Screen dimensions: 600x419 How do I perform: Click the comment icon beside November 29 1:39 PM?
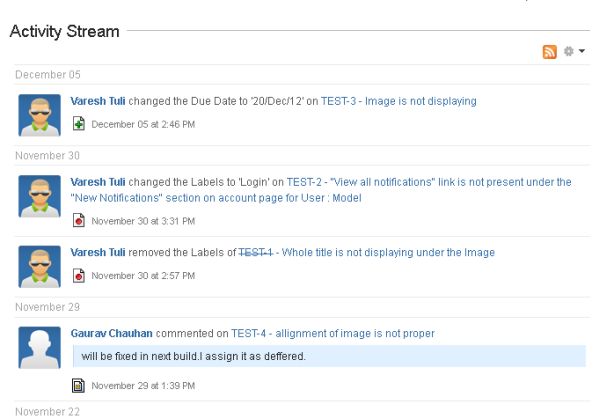79,385
